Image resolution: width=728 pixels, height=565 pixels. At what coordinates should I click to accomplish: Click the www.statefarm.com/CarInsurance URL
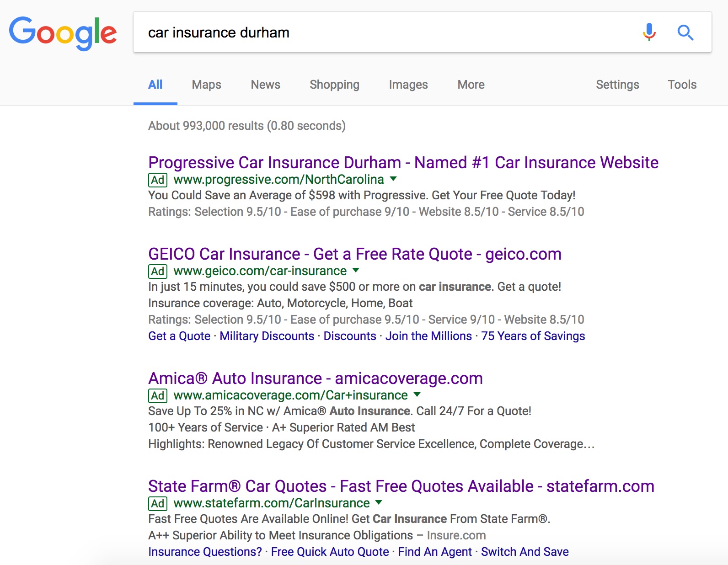272,503
